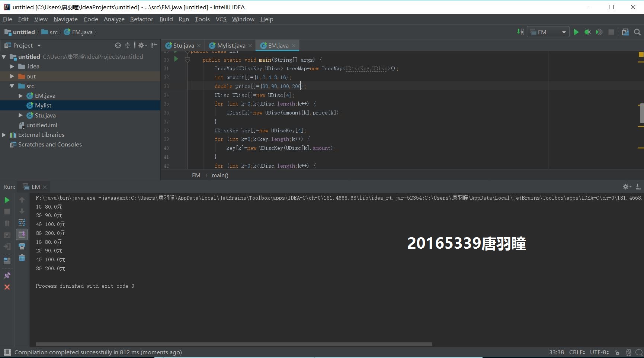Screen dimensions: 644x358
Task: Expand EM.java tree node
Action: click(x=20, y=96)
